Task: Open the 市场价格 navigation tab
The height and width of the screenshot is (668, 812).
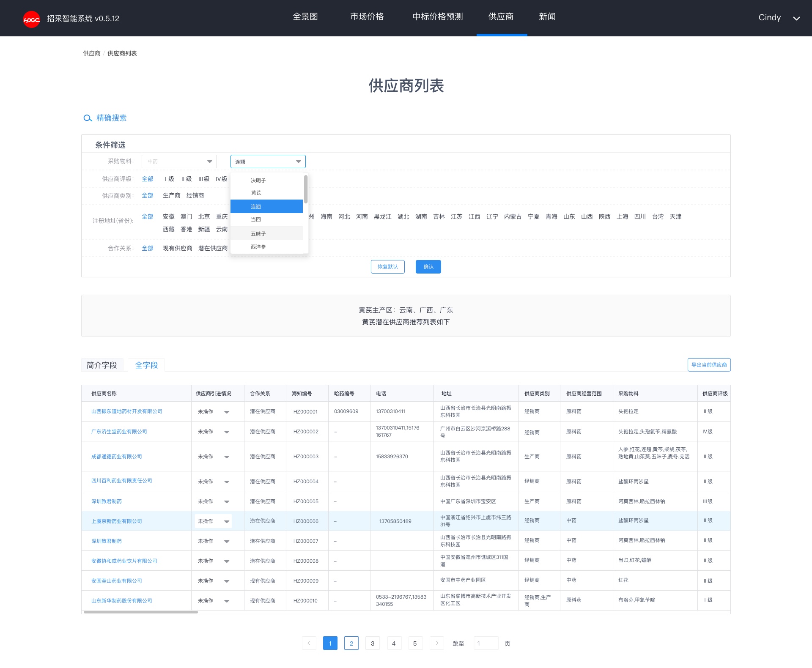Action: [367, 17]
